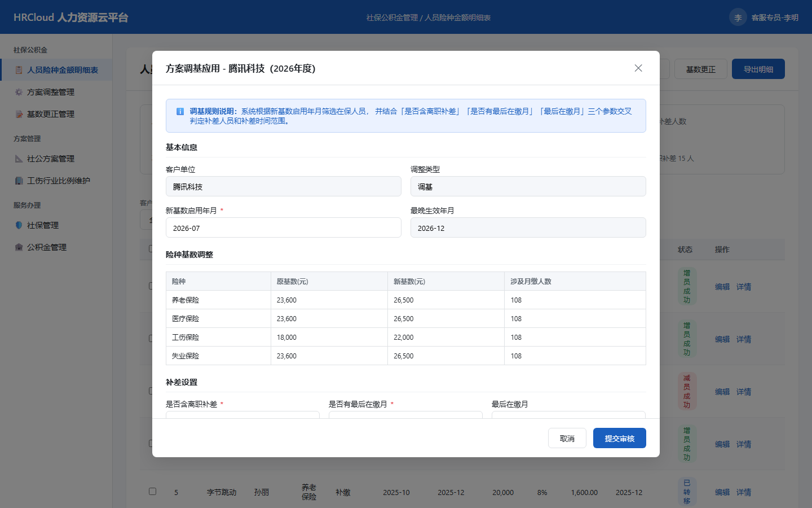Click the 减员成功 status tag
812x508 pixels.
tap(687, 391)
